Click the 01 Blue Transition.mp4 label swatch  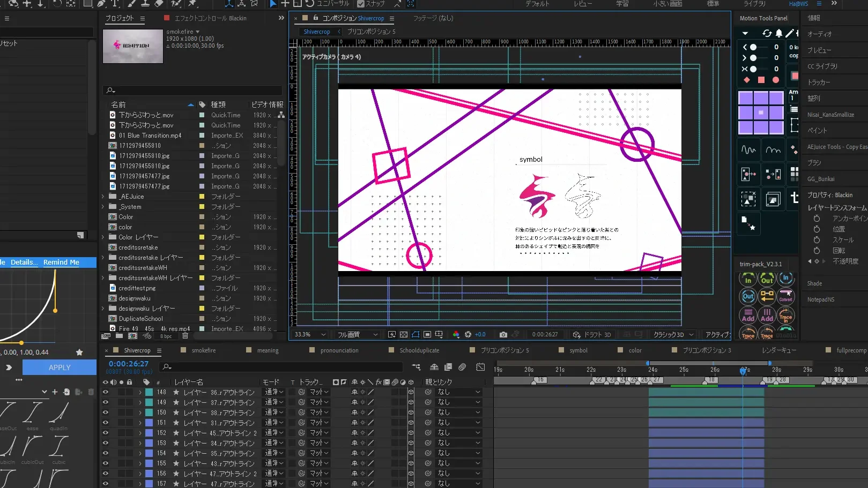[x=202, y=136]
